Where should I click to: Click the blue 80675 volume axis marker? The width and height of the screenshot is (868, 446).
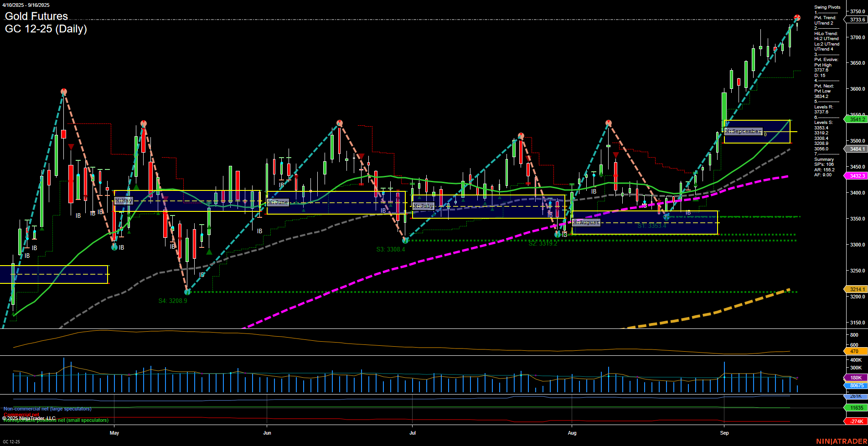tap(857, 386)
